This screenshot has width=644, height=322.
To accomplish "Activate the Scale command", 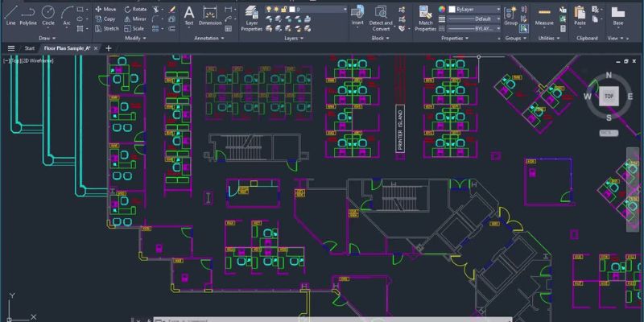I will coord(134,29).
